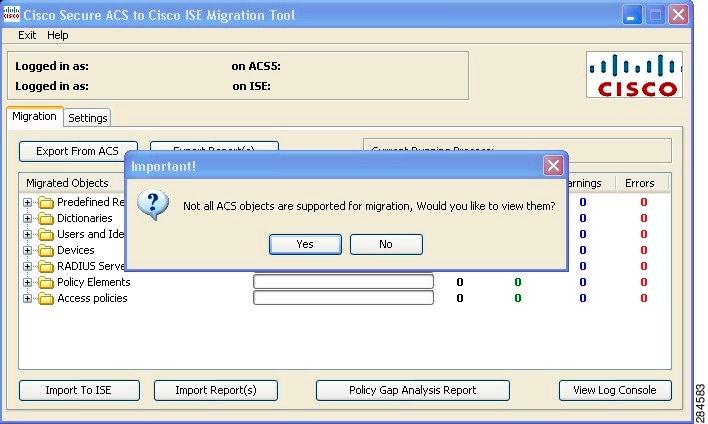Click the question mark dialog icon
Viewport: 708px width, 424px height.
(x=153, y=205)
